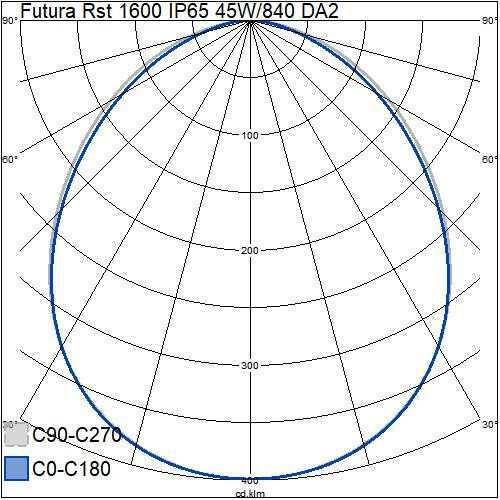The width and height of the screenshot is (500, 500).
Task: Click the 300 intensity ring label
Action: (x=250, y=366)
